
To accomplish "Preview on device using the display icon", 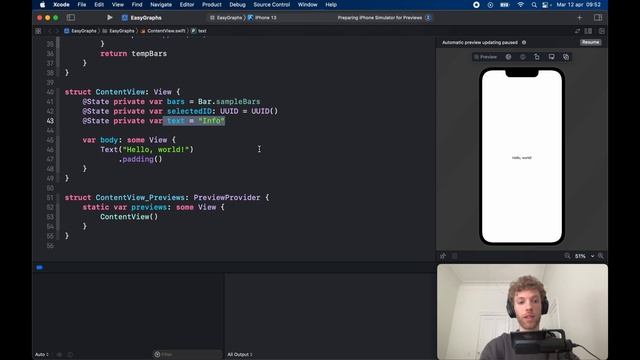I will [x=551, y=57].
